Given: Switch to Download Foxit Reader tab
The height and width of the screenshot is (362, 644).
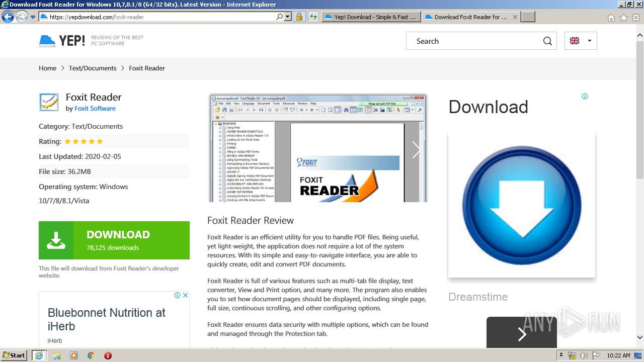Looking at the screenshot, I should point(466,17).
